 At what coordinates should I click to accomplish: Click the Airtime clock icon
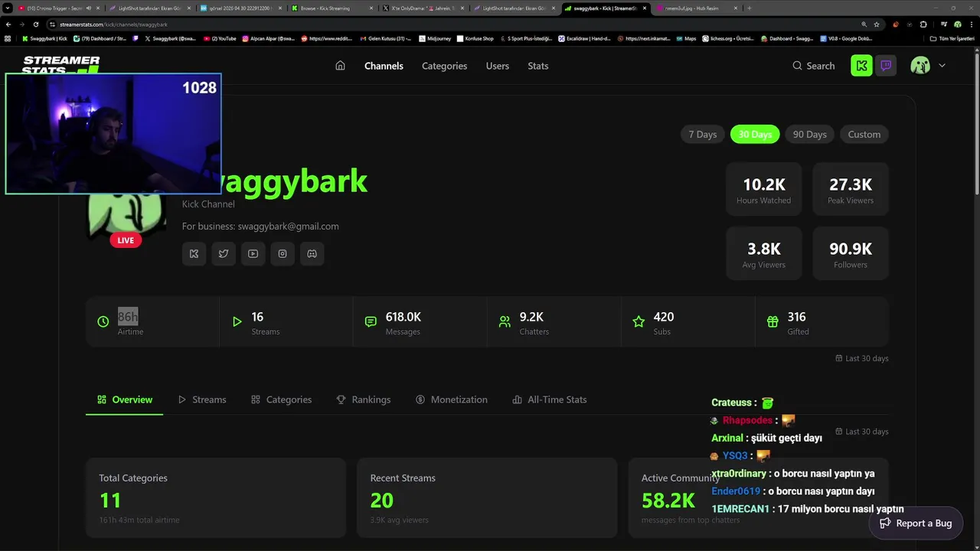pos(103,322)
